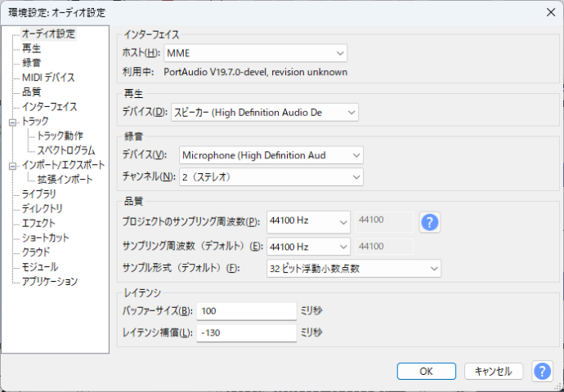Select MIDI デバイス in the sidebar
Screen dimensions: 564x392
pyautogui.click(x=48, y=78)
